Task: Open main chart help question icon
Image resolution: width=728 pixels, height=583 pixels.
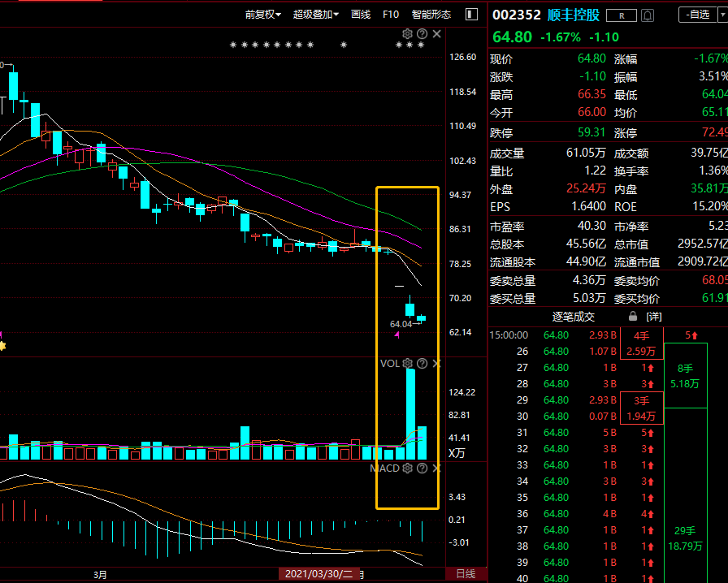Action: [422, 33]
